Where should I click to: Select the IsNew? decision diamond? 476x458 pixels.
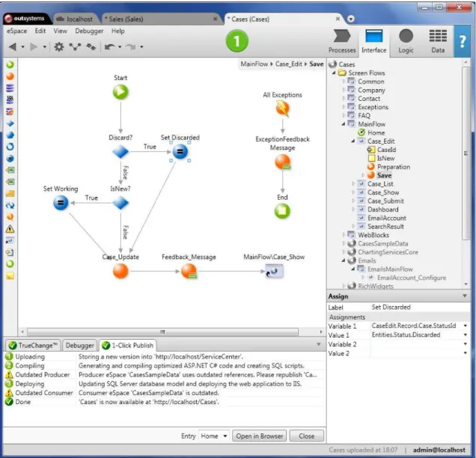pyautogui.click(x=120, y=203)
